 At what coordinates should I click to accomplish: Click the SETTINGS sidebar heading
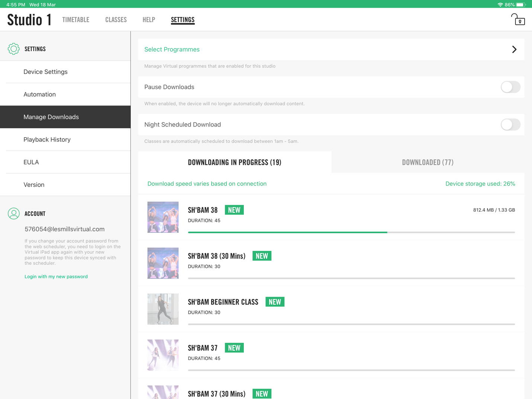coord(35,49)
